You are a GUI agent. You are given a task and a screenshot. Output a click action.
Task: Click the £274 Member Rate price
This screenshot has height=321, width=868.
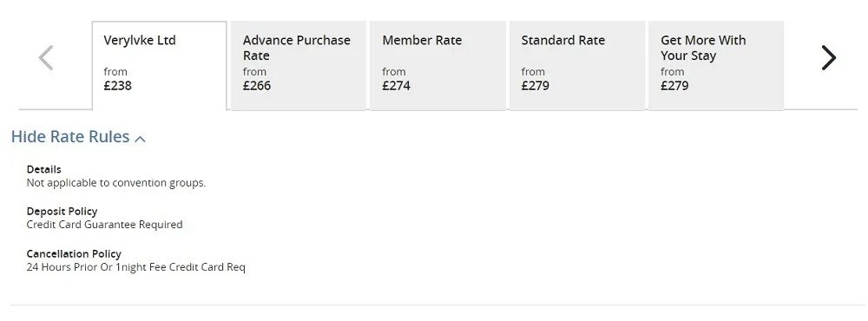[x=396, y=86]
